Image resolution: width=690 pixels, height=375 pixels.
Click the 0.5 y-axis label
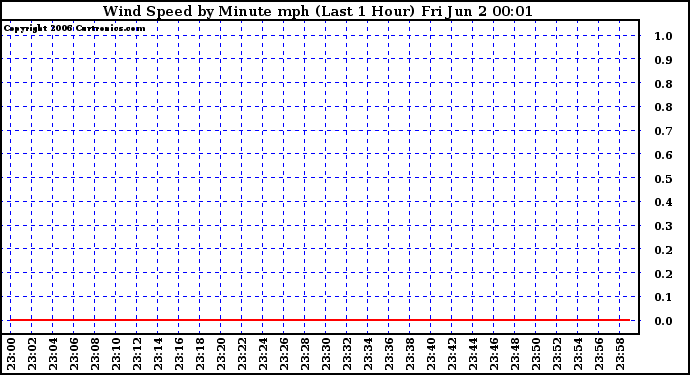[x=663, y=179]
